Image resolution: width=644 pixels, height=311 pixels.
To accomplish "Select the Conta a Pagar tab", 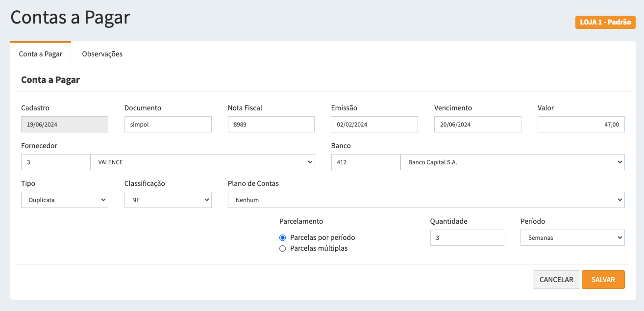I will click(x=41, y=54).
